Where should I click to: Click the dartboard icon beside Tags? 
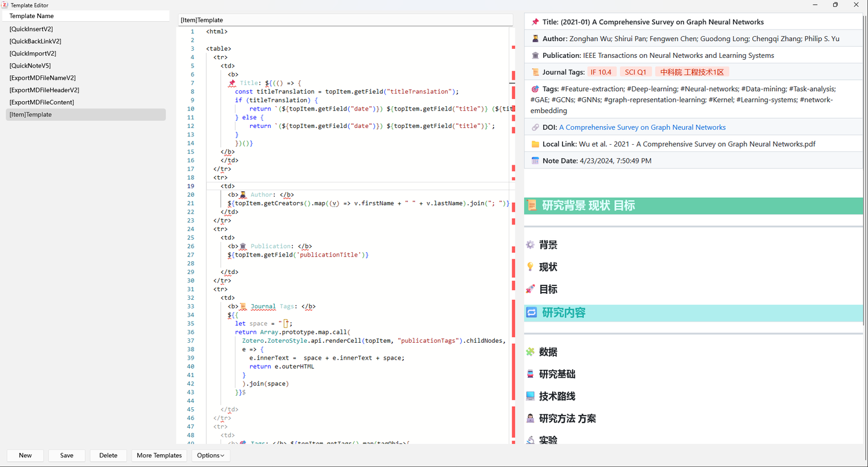535,89
